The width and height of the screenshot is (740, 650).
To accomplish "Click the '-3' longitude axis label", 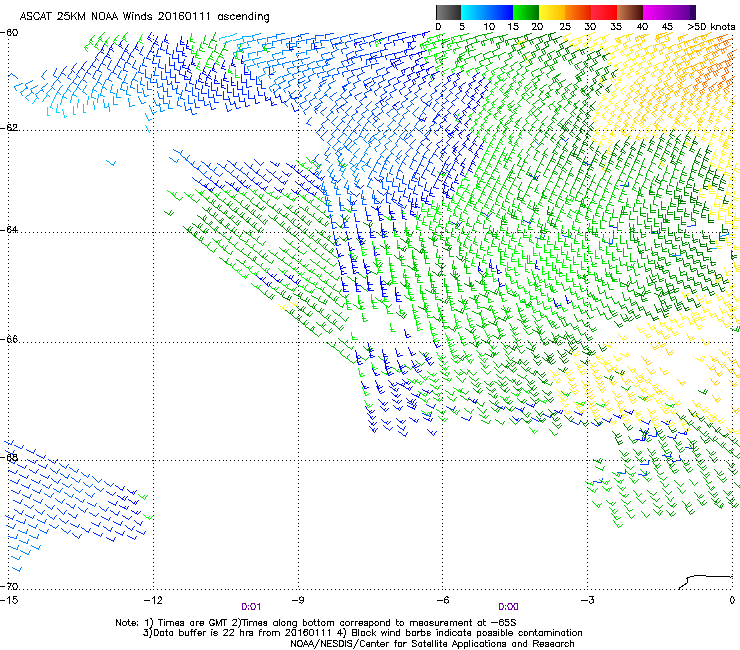I will [x=588, y=600].
